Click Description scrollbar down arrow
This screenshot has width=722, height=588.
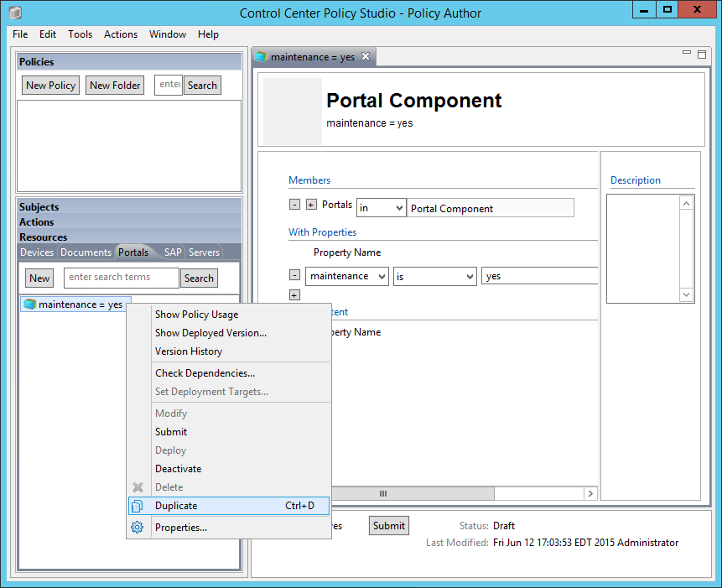(687, 294)
